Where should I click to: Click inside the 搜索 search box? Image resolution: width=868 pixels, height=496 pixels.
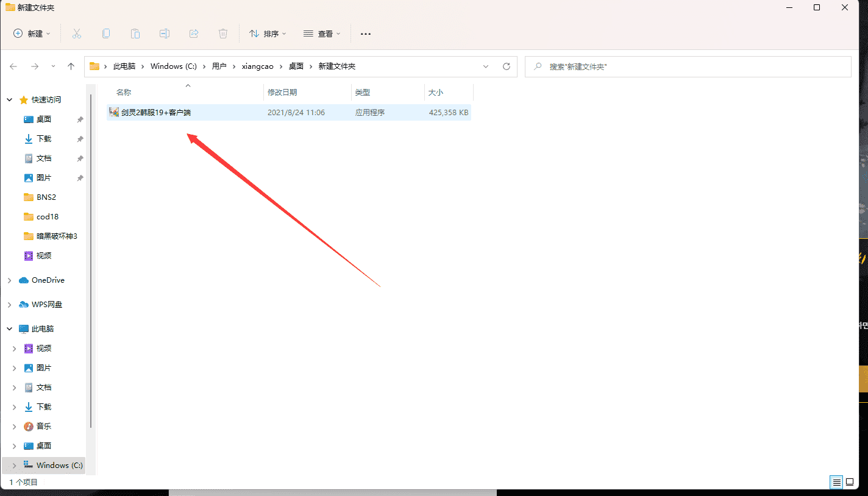[671, 66]
